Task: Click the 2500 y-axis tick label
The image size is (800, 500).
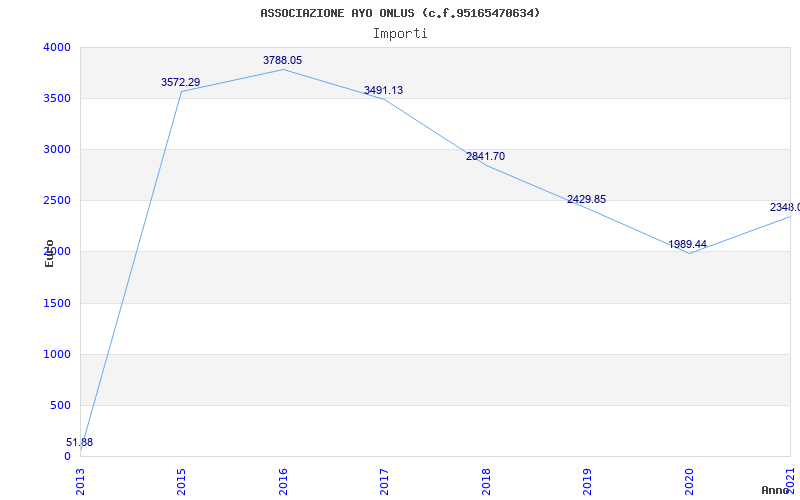Action: click(x=57, y=201)
